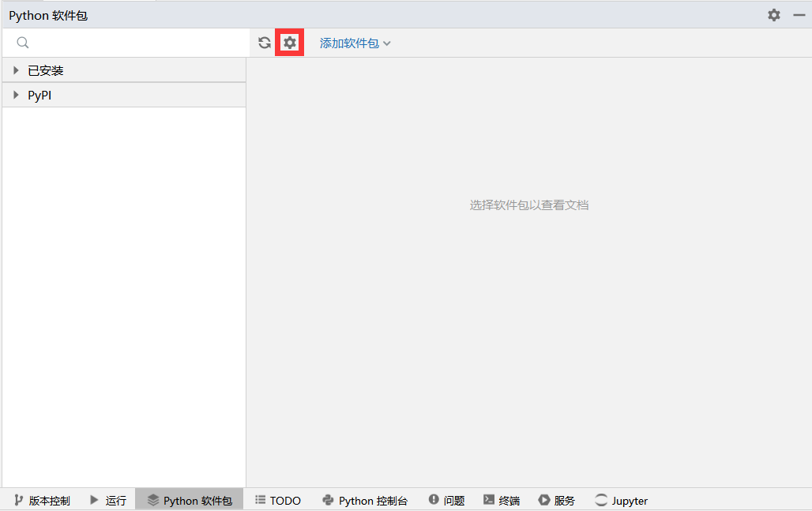Open the 服务 tool window

coord(557,500)
